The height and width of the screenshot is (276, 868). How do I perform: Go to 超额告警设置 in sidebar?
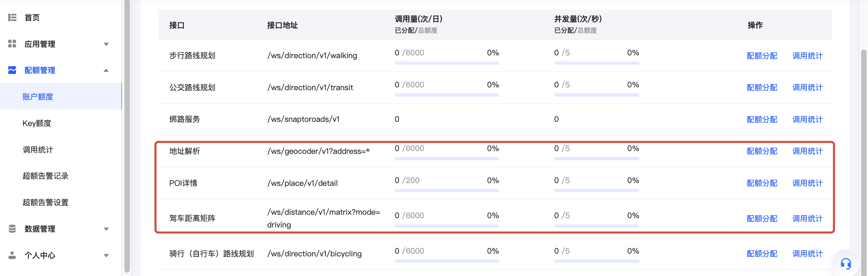[x=45, y=202]
